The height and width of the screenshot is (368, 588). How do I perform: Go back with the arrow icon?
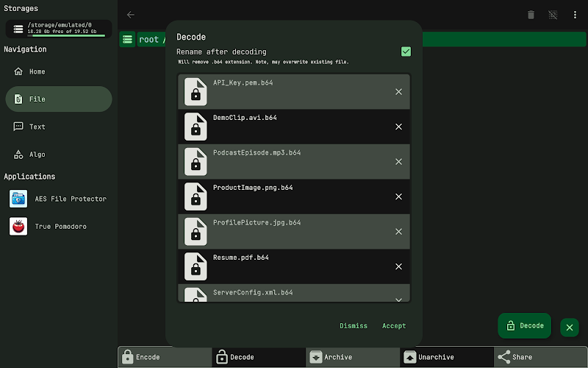(x=131, y=15)
